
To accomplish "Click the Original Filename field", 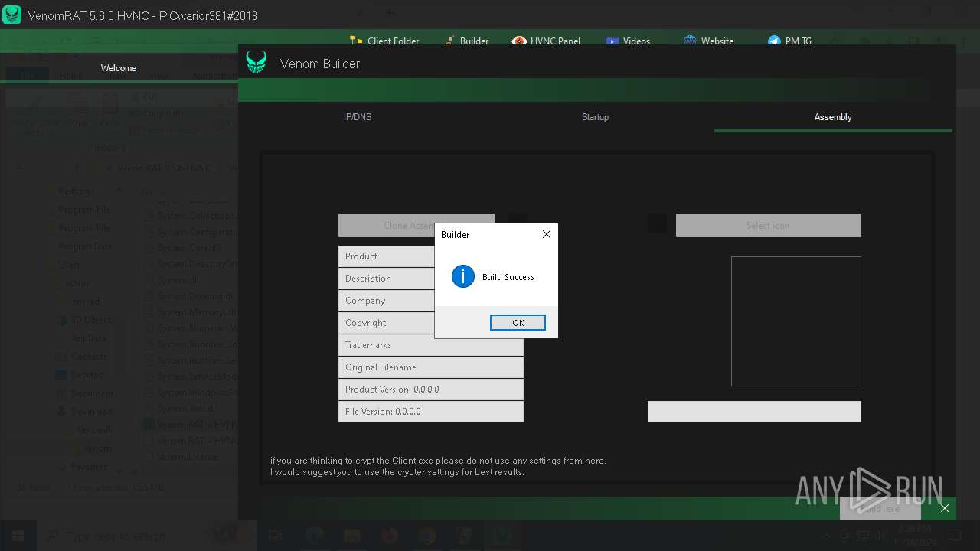I will point(431,367).
